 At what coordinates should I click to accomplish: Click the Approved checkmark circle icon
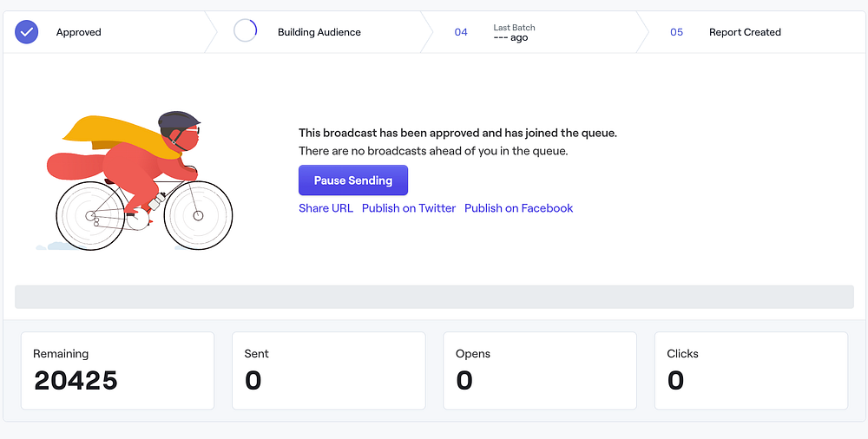pos(27,32)
